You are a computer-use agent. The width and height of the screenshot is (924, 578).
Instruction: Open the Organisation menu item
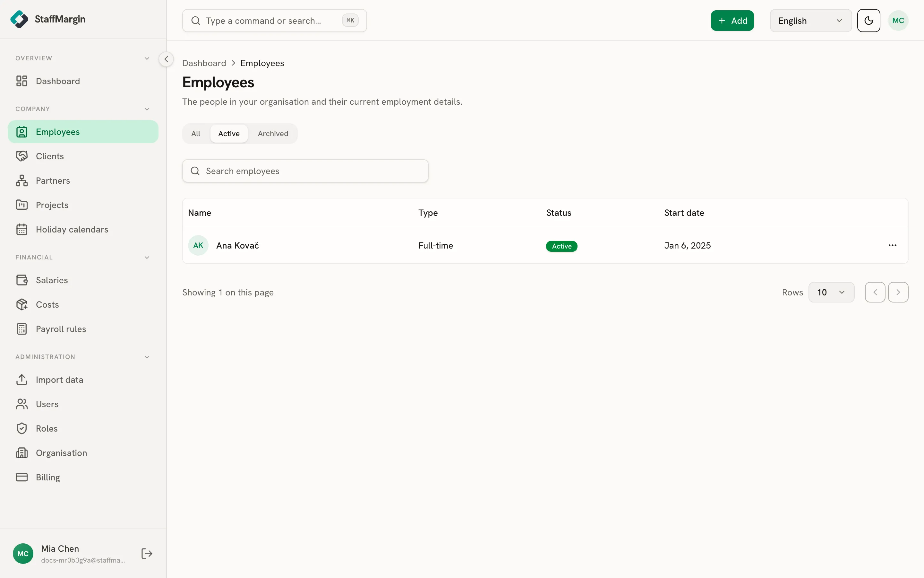83,453
